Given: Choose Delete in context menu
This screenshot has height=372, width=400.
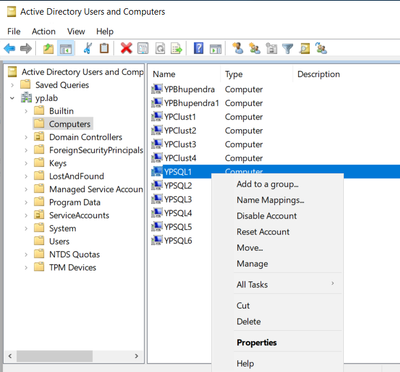Looking at the screenshot, I should pyautogui.click(x=277, y=322).
